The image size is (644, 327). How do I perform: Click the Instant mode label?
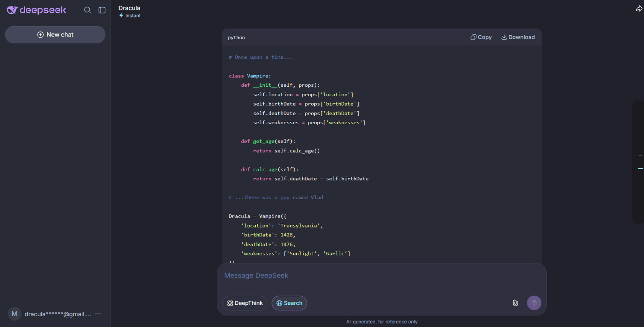click(130, 16)
